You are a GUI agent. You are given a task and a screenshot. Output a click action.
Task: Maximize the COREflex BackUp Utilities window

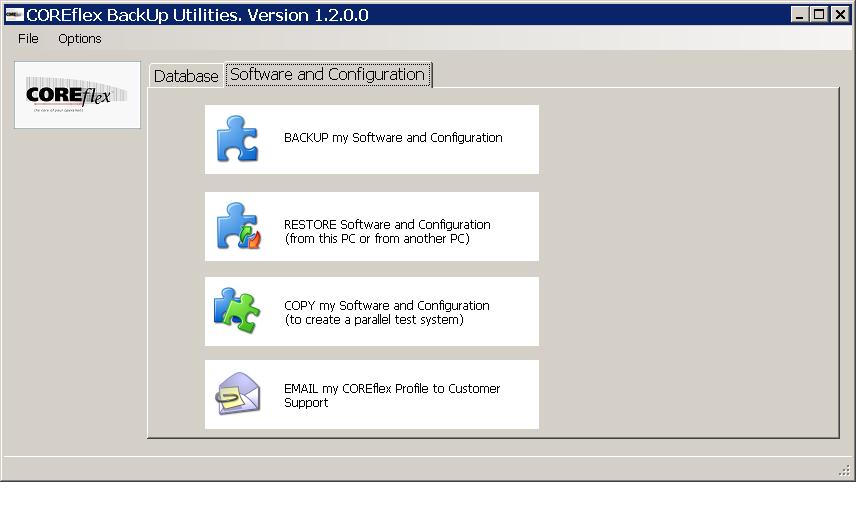coord(819,15)
